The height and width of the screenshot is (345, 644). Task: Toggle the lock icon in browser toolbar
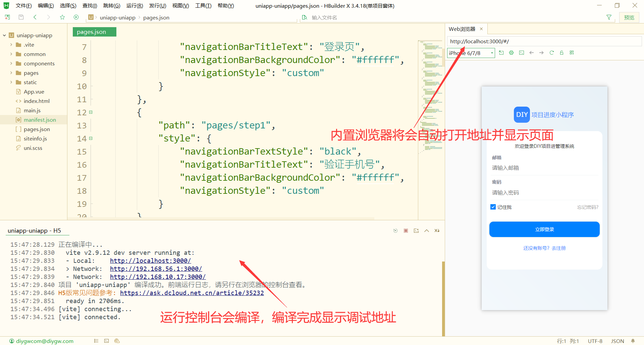click(x=562, y=53)
